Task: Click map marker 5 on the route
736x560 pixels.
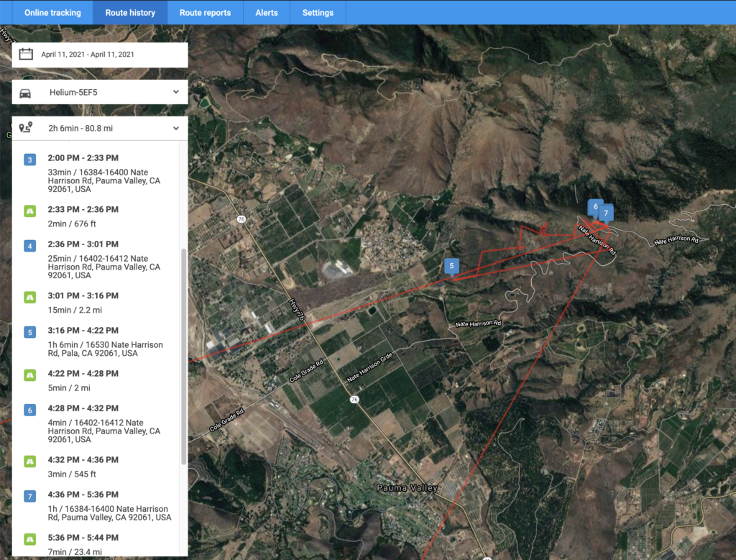Action: (x=451, y=266)
